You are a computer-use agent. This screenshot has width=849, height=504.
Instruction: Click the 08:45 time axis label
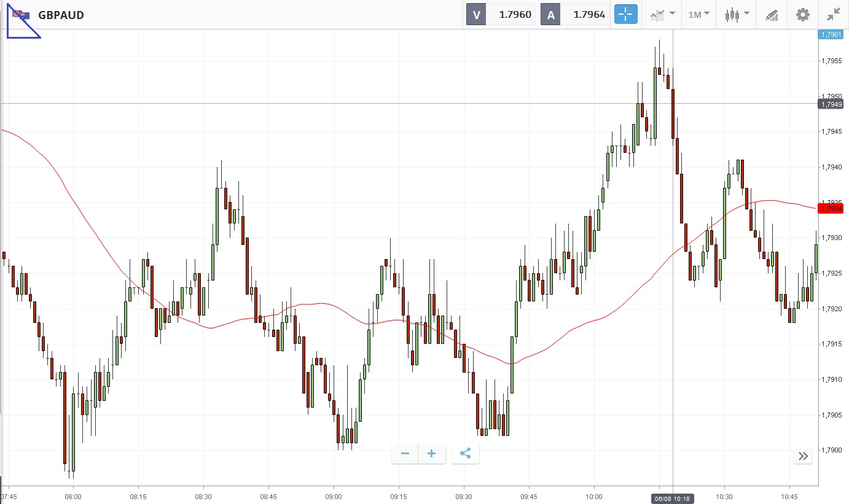click(268, 497)
